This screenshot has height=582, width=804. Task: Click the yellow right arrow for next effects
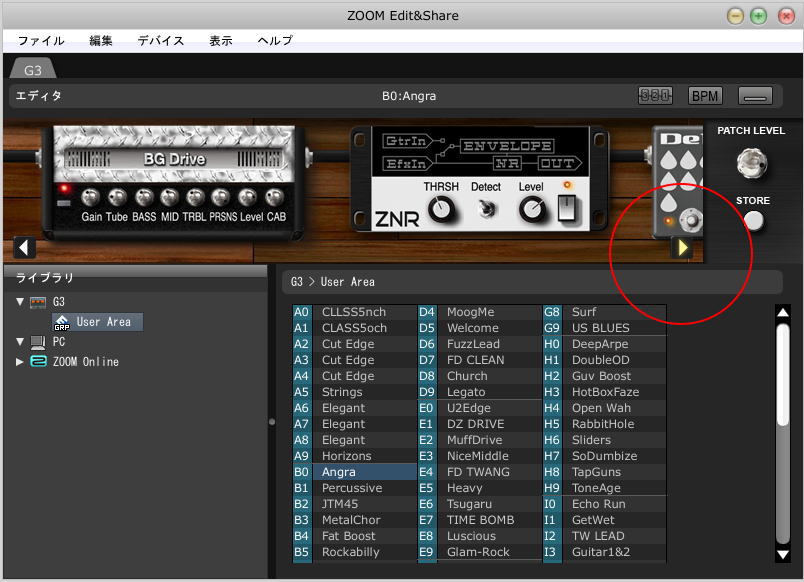(x=682, y=248)
